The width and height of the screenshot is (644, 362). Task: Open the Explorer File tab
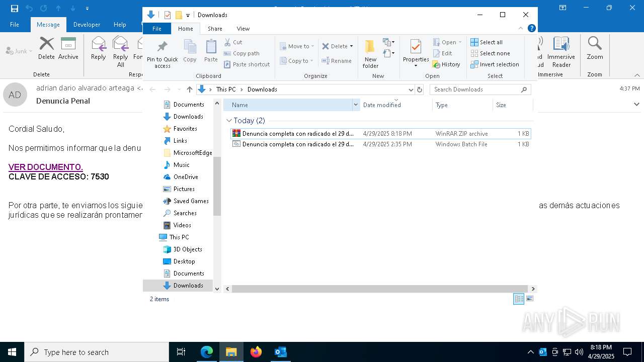pyautogui.click(x=157, y=29)
